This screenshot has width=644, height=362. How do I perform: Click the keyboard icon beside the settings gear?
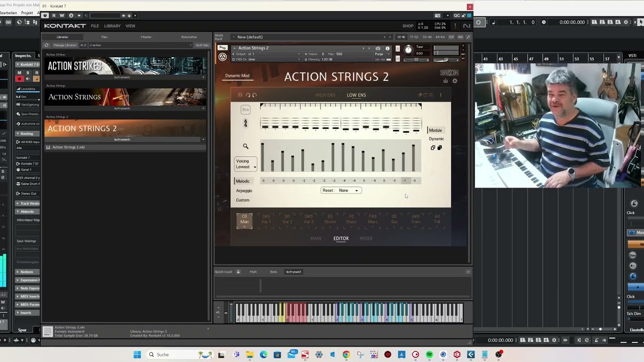445,80
